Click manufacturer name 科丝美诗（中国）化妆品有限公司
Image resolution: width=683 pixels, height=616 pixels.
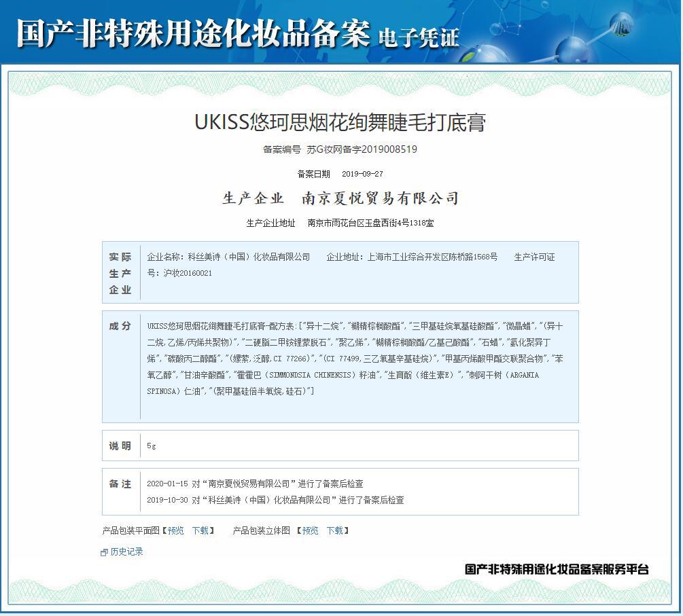tap(249, 257)
